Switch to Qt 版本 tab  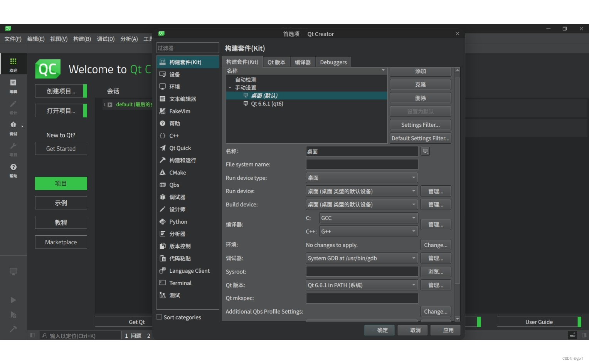[276, 62]
